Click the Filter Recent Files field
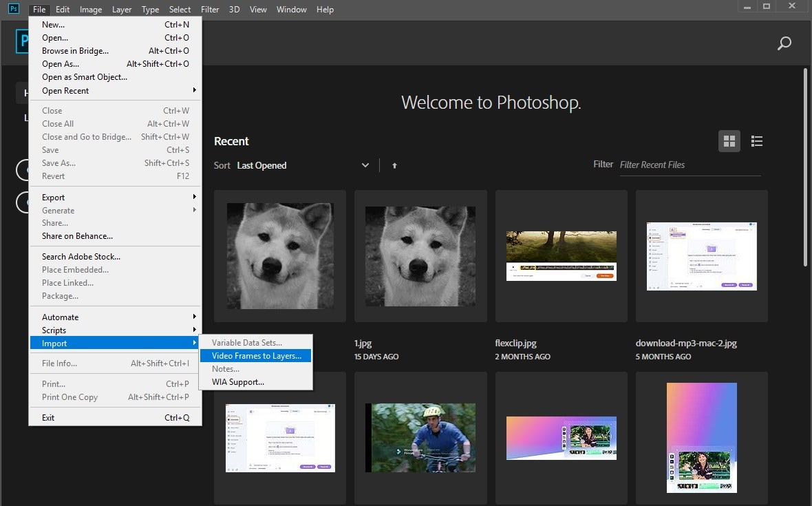Viewport: 812px width, 506px height. [690, 165]
